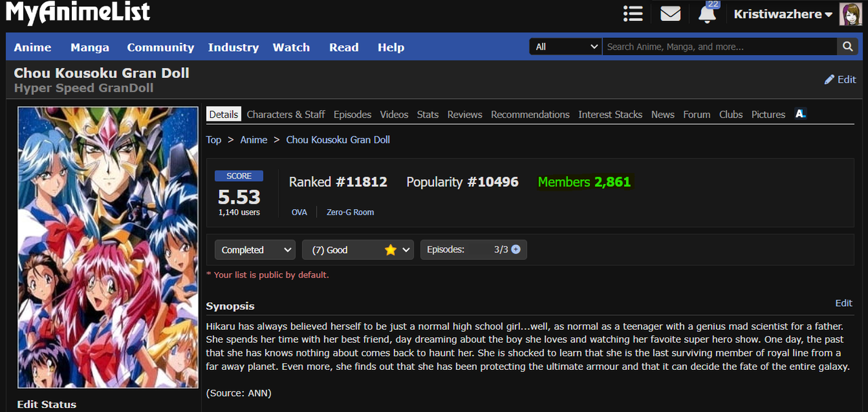This screenshot has width=868, height=412.
Task: Switch to the Characters & Staff tab
Action: (x=286, y=114)
